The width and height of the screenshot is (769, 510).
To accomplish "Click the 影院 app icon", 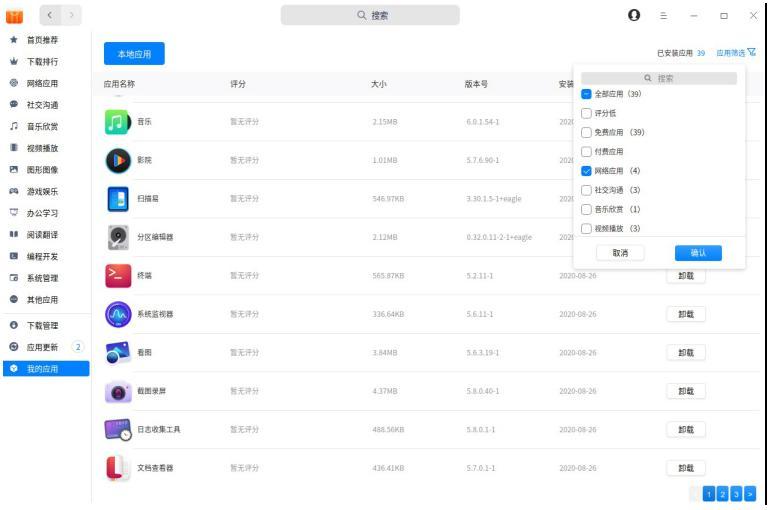I will pyautogui.click(x=118, y=160).
